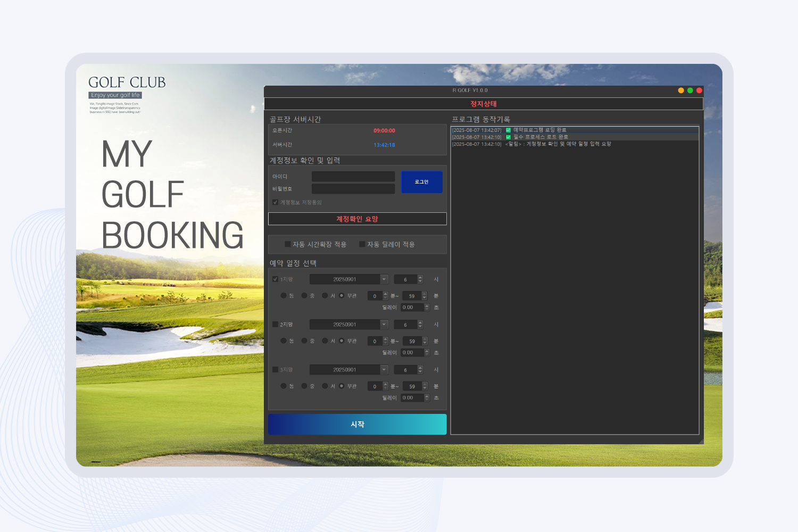Select 중 course radio for 3지망
798x532 pixels.
(x=304, y=386)
